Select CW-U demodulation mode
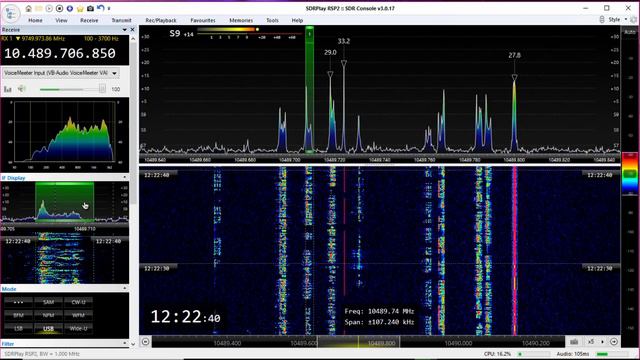The image size is (640, 360). pyautogui.click(x=78, y=302)
